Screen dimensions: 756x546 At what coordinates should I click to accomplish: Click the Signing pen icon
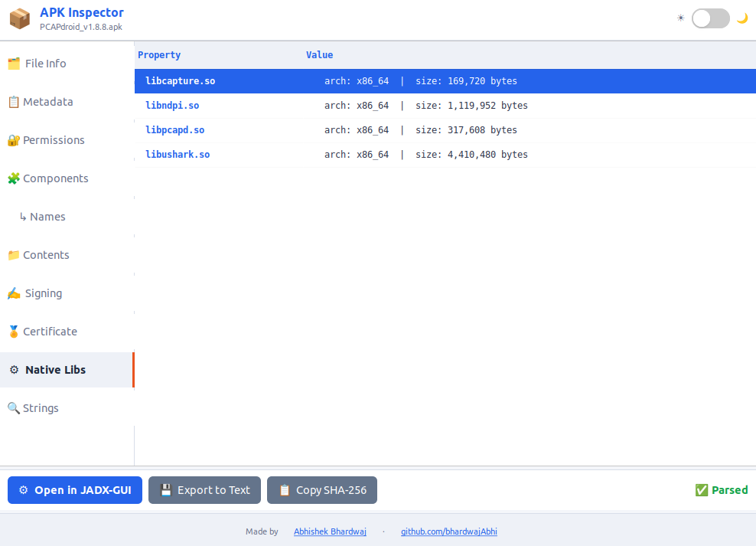pyautogui.click(x=14, y=293)
